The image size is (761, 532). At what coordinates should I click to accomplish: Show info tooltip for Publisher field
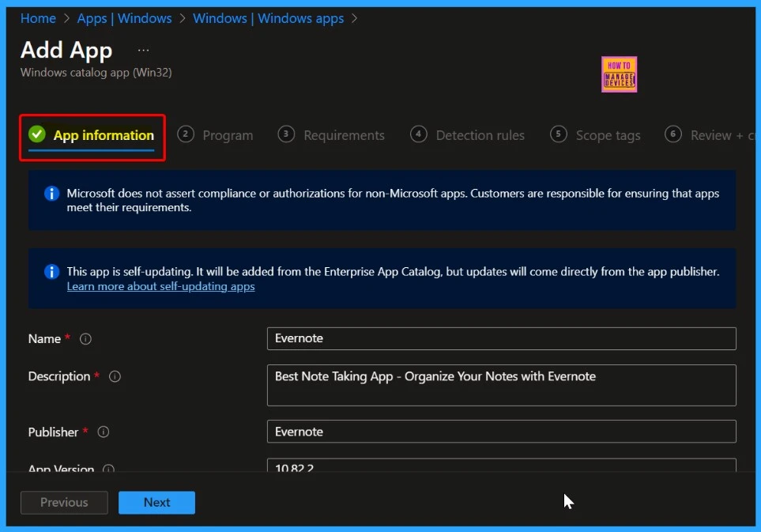click(104, 432)
